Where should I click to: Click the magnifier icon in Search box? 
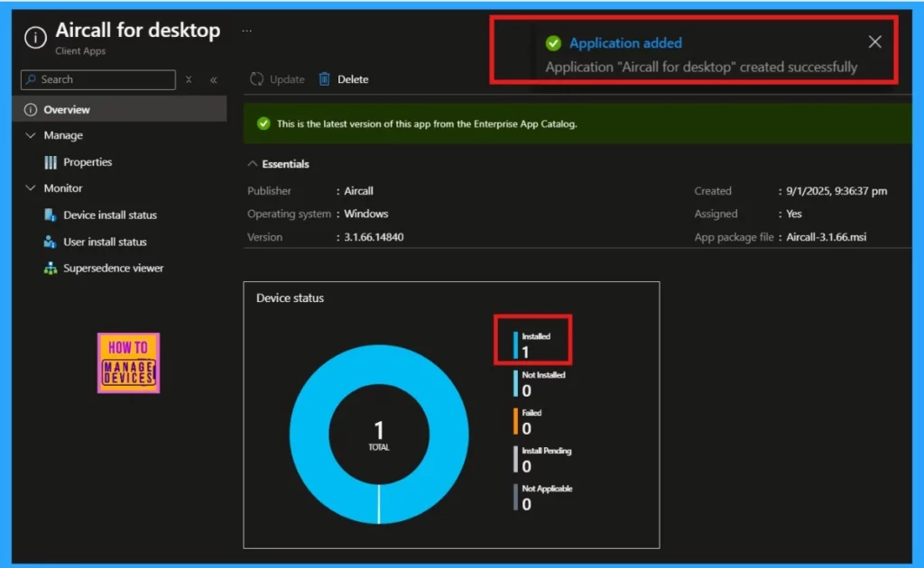click(32, 79)
